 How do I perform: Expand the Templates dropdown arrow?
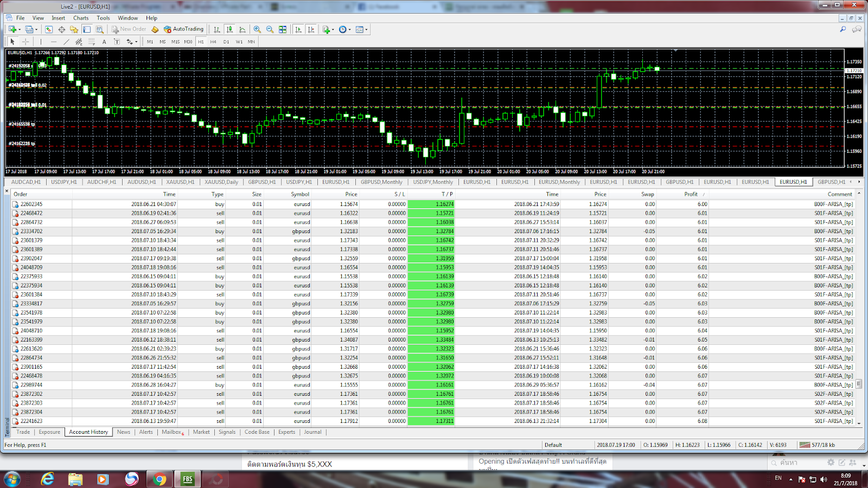click(367, 30)
